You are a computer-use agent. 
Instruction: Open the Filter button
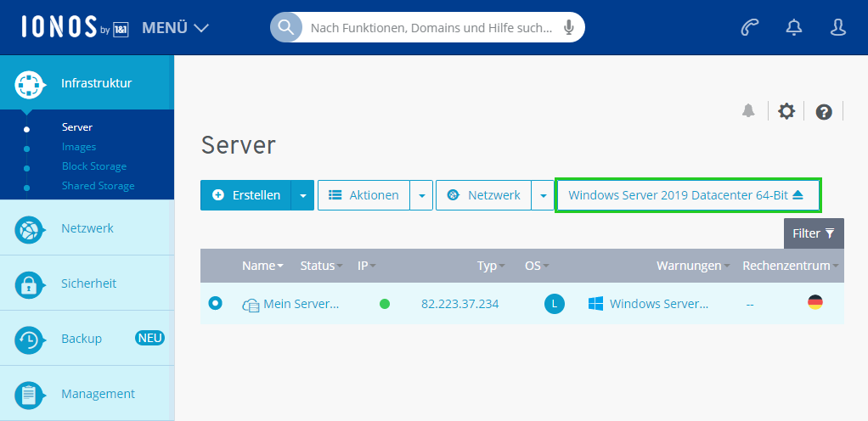814,233
